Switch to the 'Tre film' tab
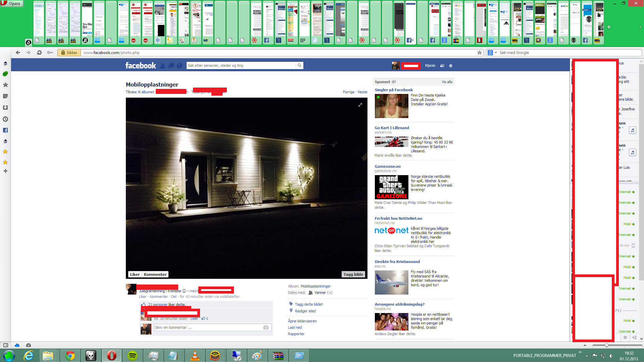 [87, 22]
